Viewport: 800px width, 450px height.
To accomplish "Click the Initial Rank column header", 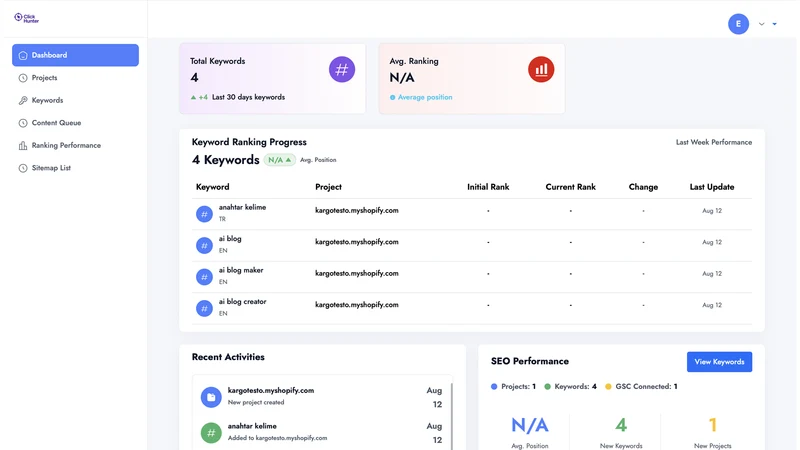I will (488, 187).
